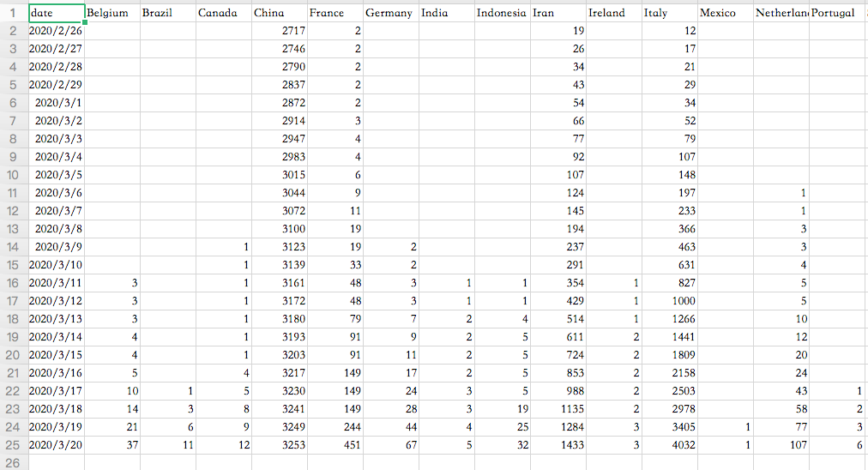Viewport: 868px width, 470px height.
Task: Select Iran value 194
Action: tap(558, 229)
